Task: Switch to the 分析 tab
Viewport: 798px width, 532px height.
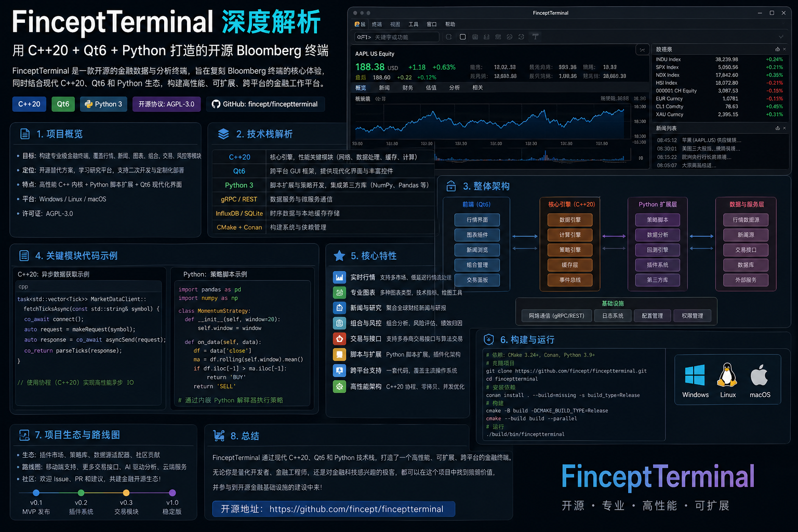Action: coord(455,88)
